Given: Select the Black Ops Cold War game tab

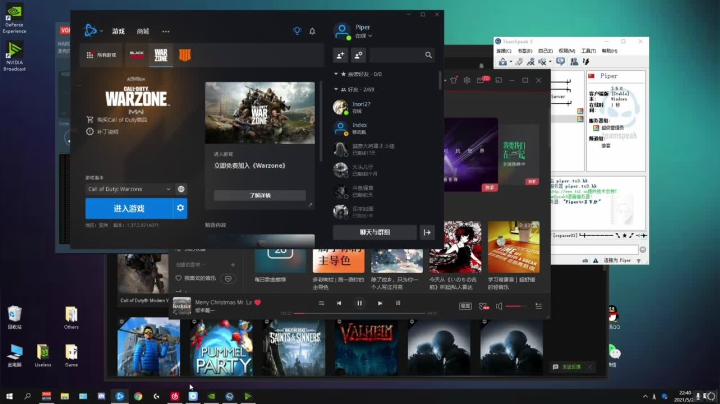Looking at the screenshot, I should [x=137, y=55].
